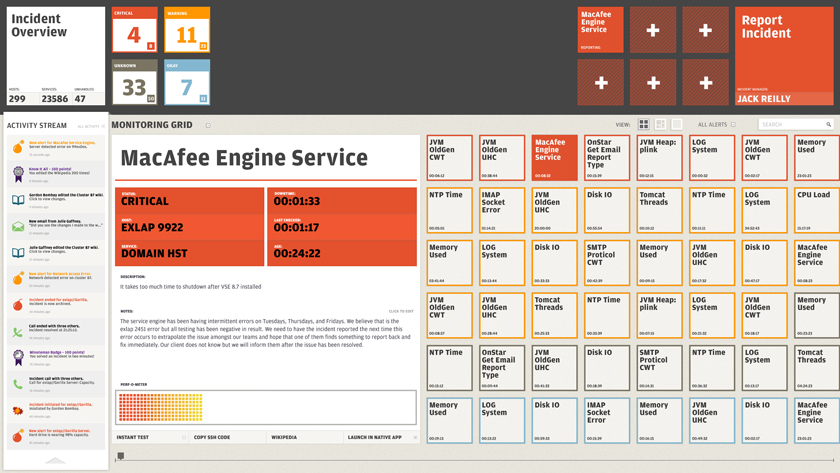Click the 'Click to edit' notes link
This screenshot has height=473, width=840.
pyautogui.click(x=401, y=311)
